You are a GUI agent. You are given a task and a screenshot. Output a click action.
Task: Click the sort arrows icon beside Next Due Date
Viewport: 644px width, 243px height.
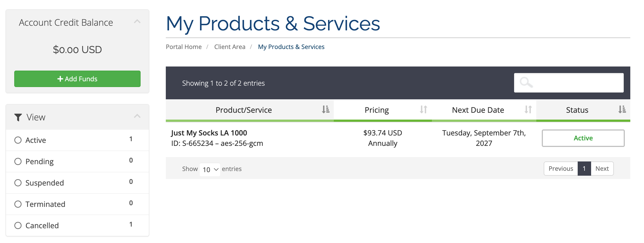point(528,109)
